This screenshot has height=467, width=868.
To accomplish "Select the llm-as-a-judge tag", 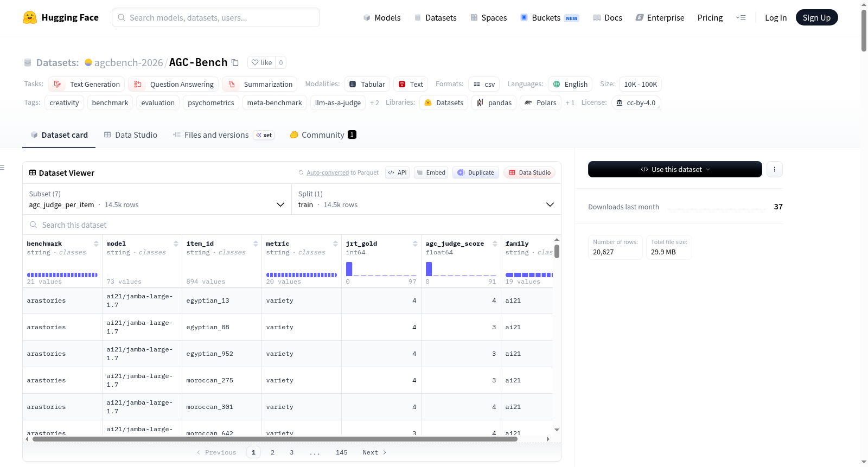I will point(338,103).
